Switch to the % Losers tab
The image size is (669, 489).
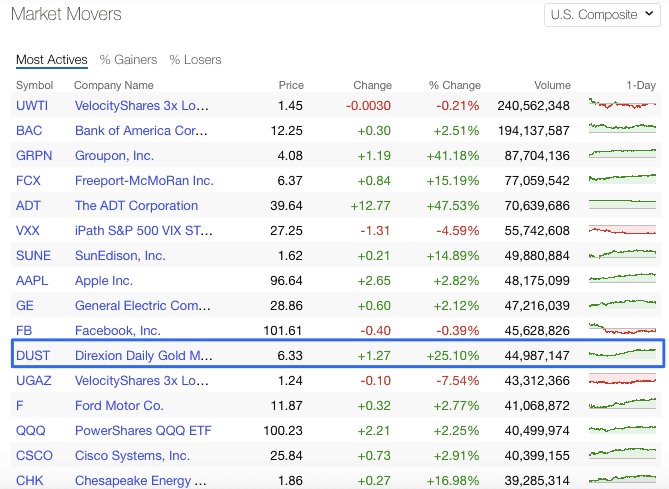point(195,60)
